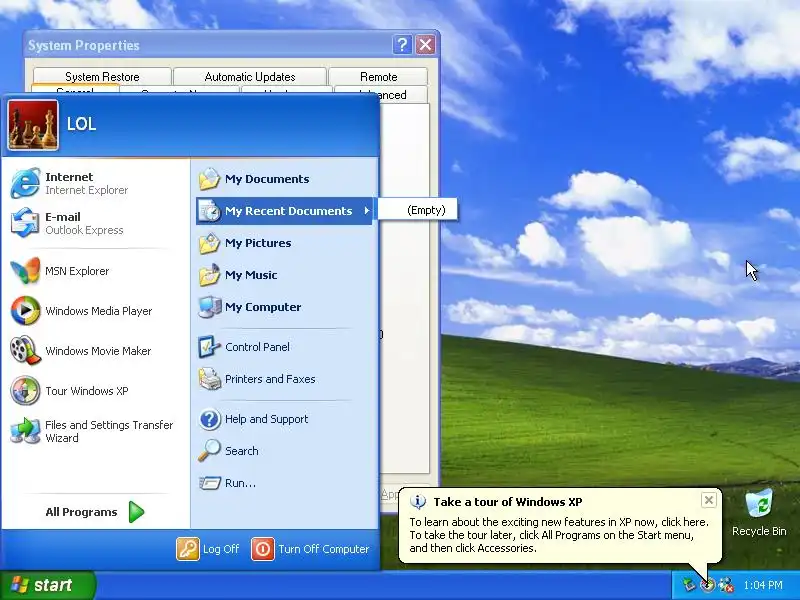Click the Turn Off Computer label

coord(323,549)
